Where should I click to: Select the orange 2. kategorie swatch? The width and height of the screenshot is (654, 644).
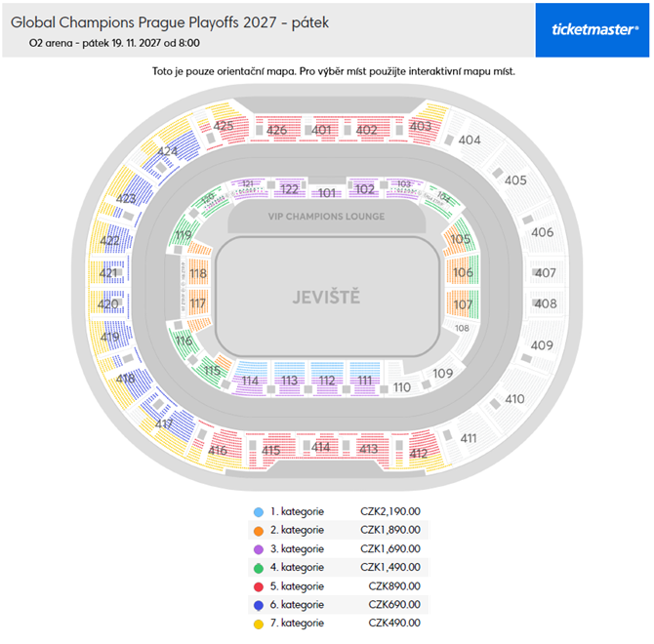coord(258,530)
